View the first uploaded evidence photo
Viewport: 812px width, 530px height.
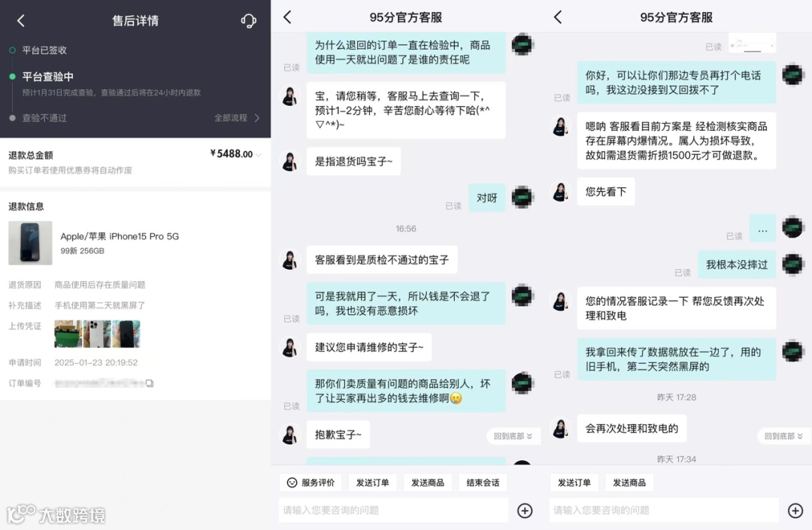click(68, 333)
